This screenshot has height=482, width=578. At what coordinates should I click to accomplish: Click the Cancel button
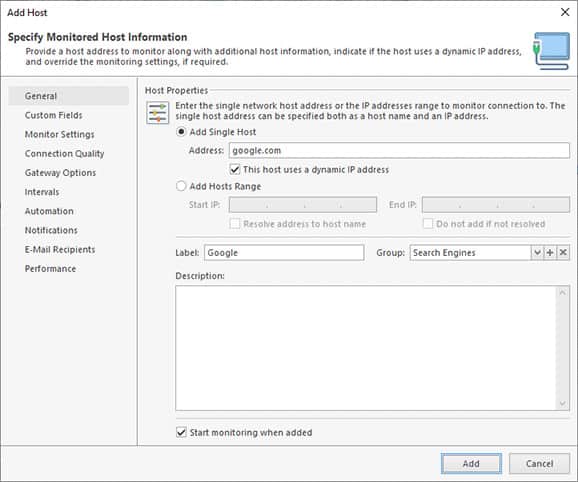point(539,463)
